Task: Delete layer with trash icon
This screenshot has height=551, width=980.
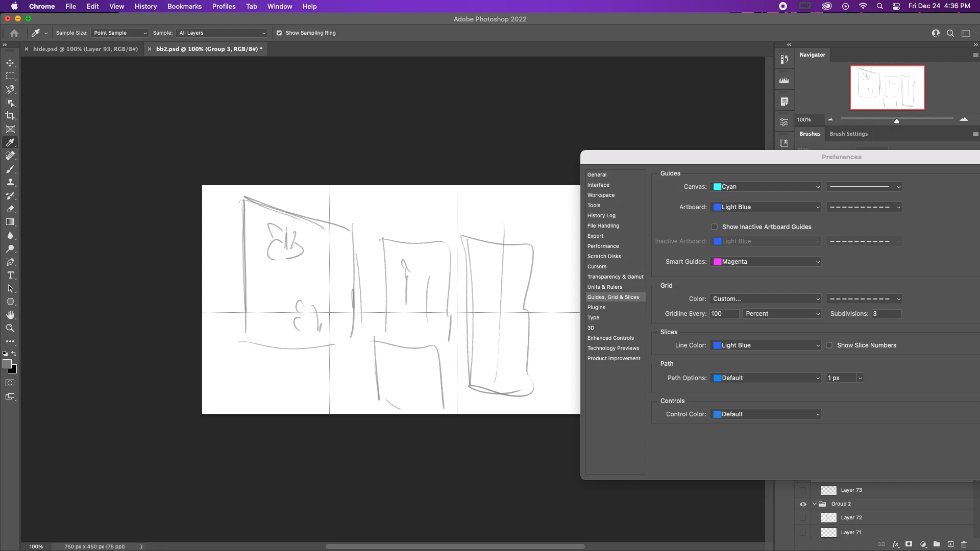Action: [x=964, y=544]
